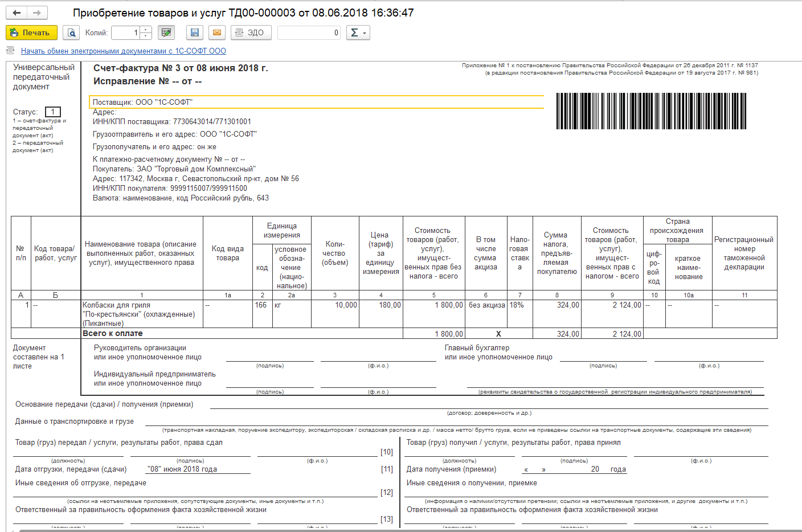
Task: Select the Дата получения (приемки) label
Action: tap(451, 469)
